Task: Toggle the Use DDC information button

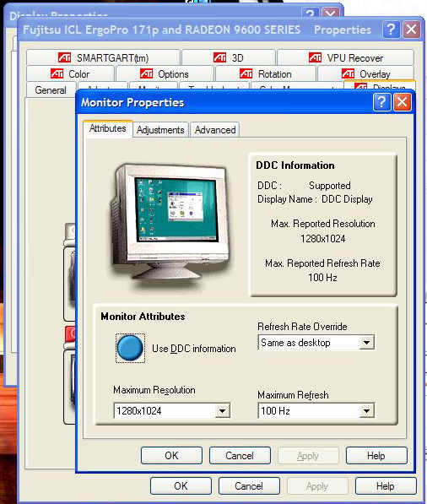Action: coord(130,348)
